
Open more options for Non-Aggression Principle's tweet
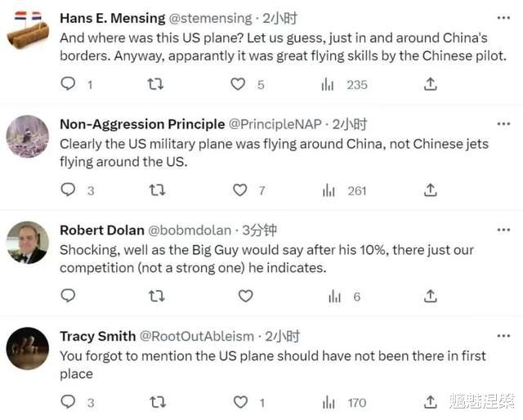[504, 124]
